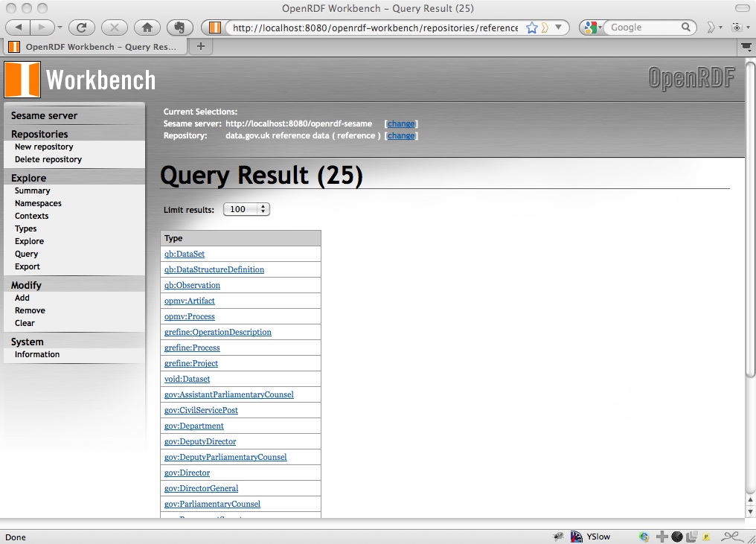Open Namespaces in the sidebar
This screenshot has height=544, width=756.
[x=38, y=203]
